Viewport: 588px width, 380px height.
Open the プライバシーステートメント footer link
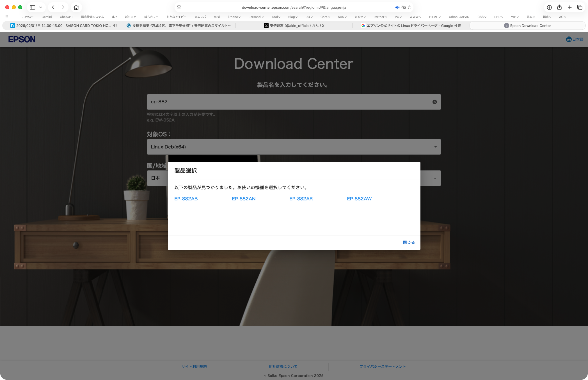click(x=383, y=367)
